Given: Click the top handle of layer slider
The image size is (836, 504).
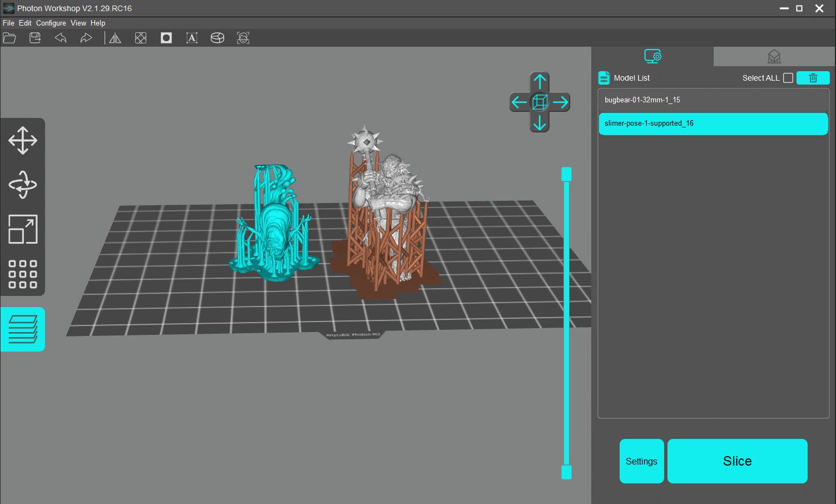Looking at the screenshot, I should (x=566, y=174).
